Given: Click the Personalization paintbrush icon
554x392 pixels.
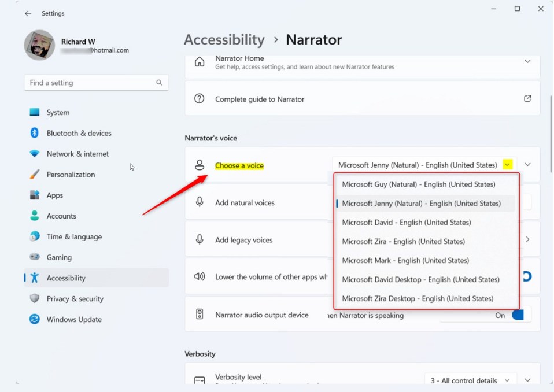Looking at the screenshot, I should tap(34, 174).
